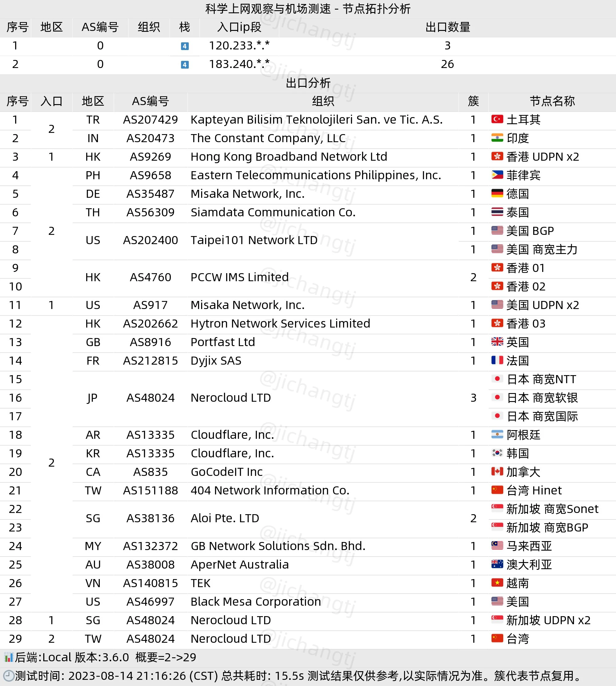Image resolution: width=616 pixels, height=686 pixels.
Task: Click node name 新加坡 UDPN x2
Action: (x=548, y=620)
